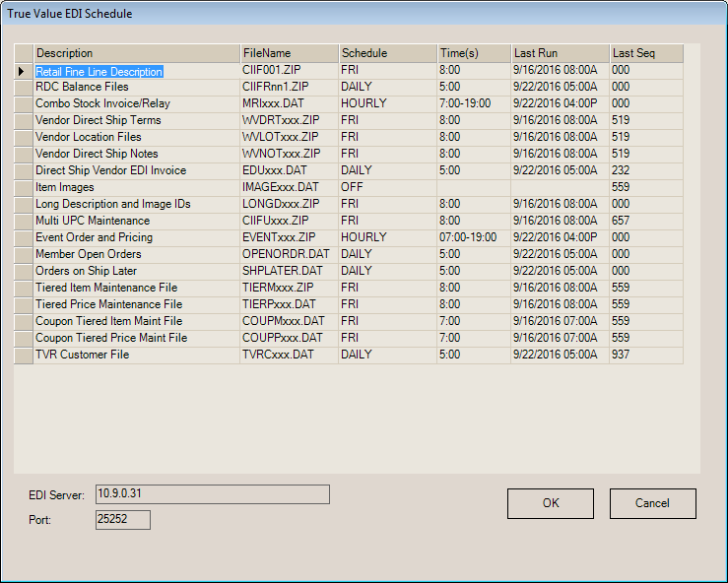Screen dimensions: 728x583
Task: Click Last Seq 937 cell
Action: click(646, 355)
